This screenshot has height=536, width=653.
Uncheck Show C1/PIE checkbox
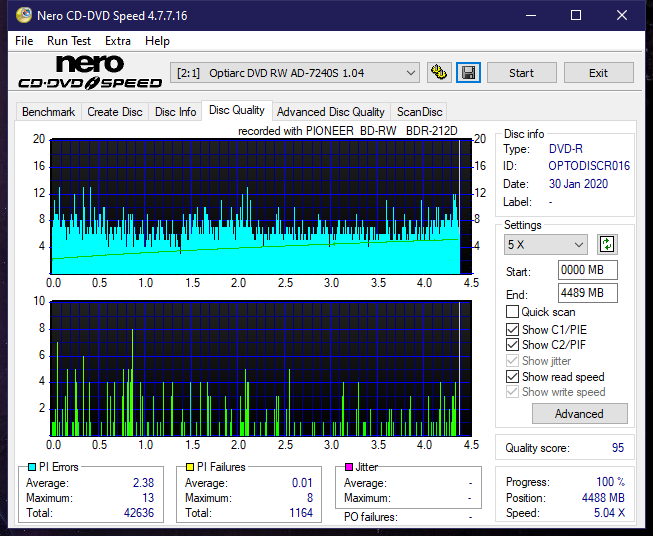[x=513, y=329]
